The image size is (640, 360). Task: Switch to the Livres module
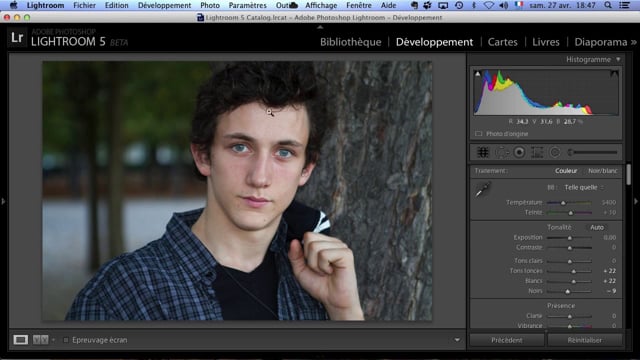(546, 42)
